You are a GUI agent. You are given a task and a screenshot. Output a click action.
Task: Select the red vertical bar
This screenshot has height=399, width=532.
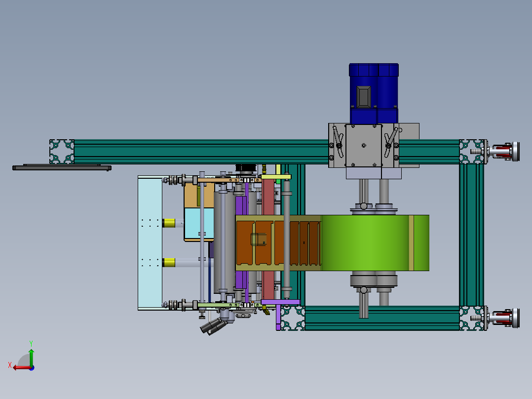(x=268, y=239)
